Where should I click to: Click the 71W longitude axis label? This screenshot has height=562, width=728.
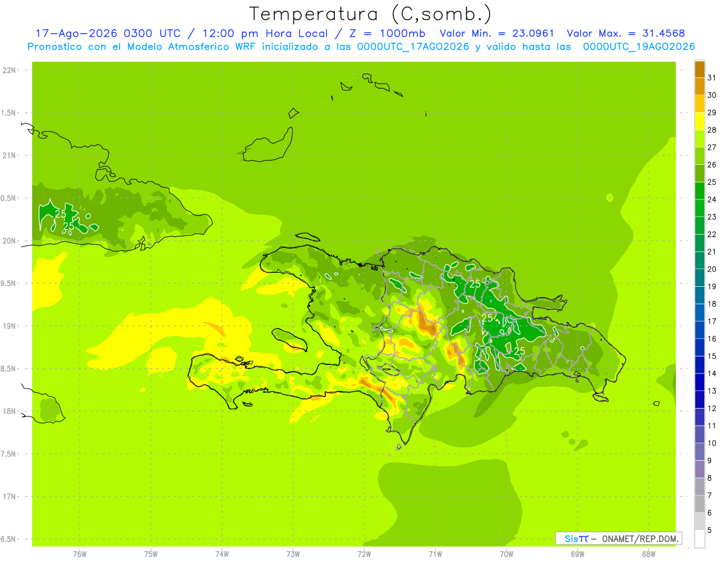435,554
